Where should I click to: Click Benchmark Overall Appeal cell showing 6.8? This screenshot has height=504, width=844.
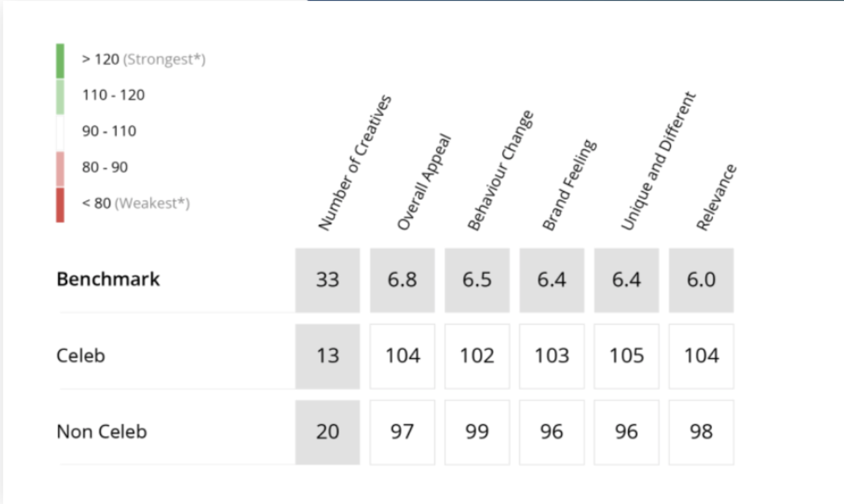(x=403, y=280)
